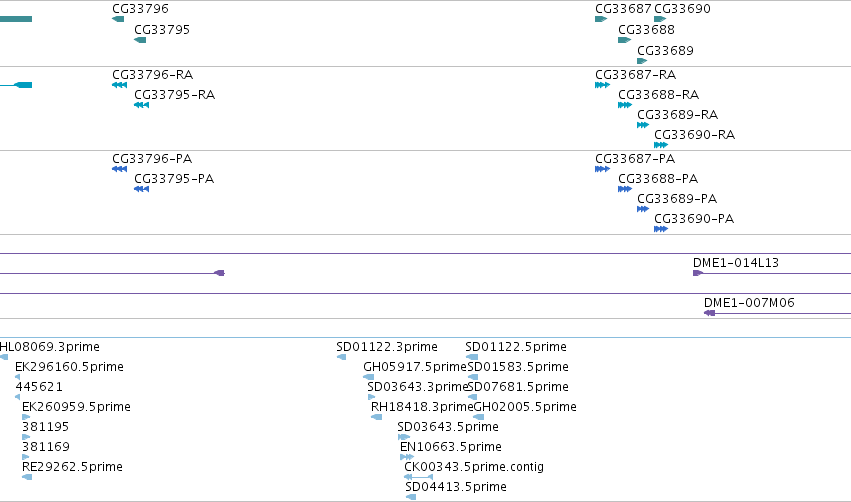Click the CG33689-PA label text
Image resolution: width=851 pixels, height=502 pixels.
677,199
